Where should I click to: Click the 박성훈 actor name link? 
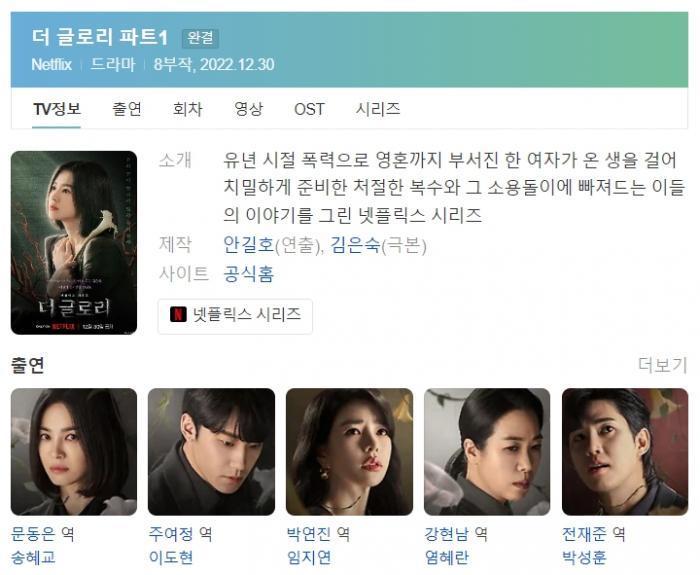584,557
